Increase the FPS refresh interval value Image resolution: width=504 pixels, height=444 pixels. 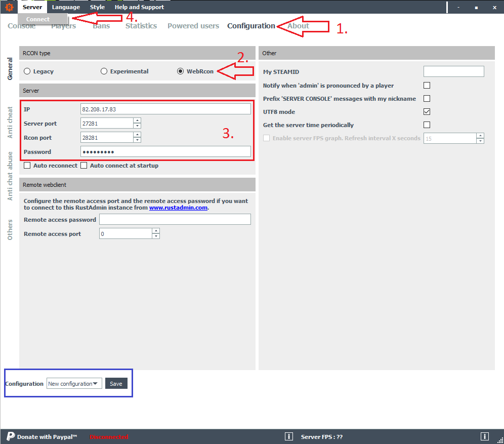pos(481,136)
